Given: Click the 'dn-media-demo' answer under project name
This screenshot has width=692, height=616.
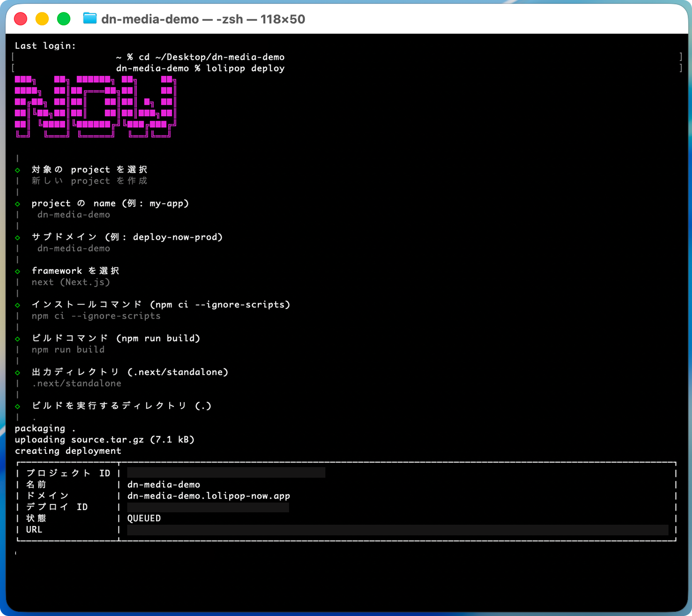Looking at the screenshot, I should click(x=74, y=214).
